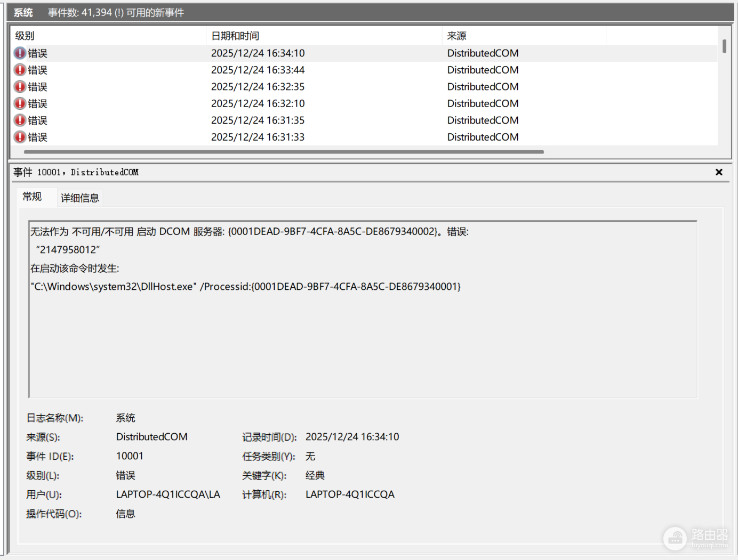Select the event row dated 16:33:44
Viewport: 738px width, 560px height.
click(x=364, y=70)
